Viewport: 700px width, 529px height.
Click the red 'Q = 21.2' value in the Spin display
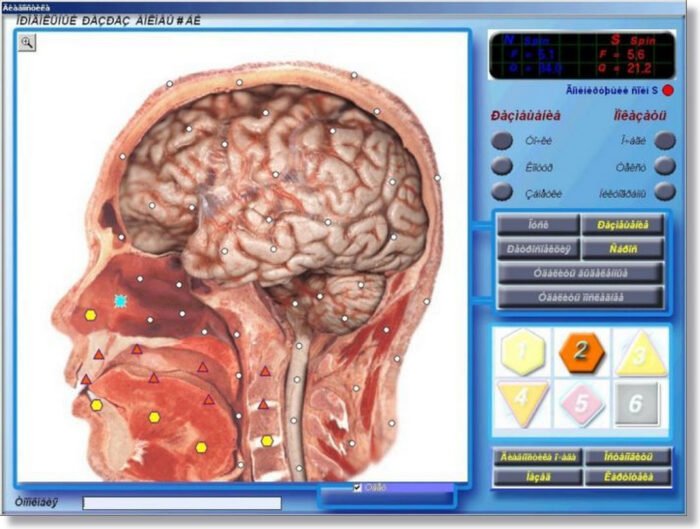point(624,68)
